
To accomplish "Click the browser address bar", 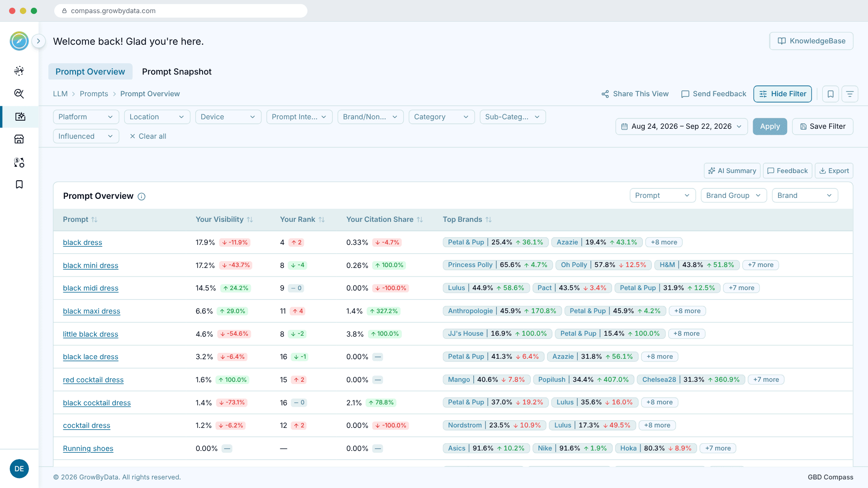I will (x=181, y=11).
